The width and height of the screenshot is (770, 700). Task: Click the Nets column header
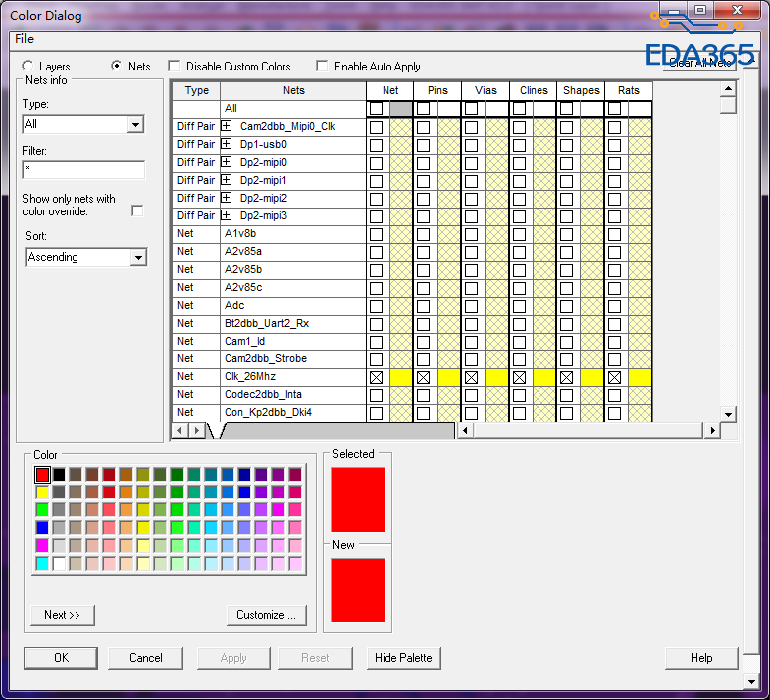[x=294, y=90]
